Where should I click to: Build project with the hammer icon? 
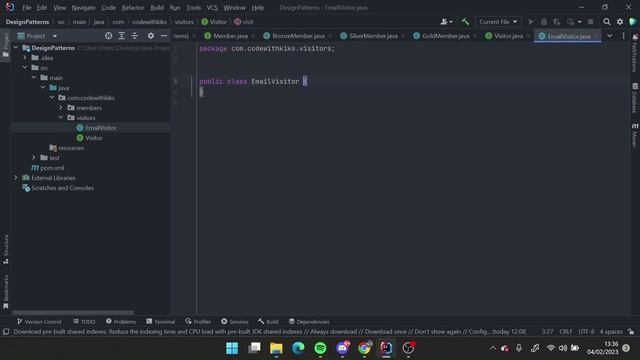(465, 22)
